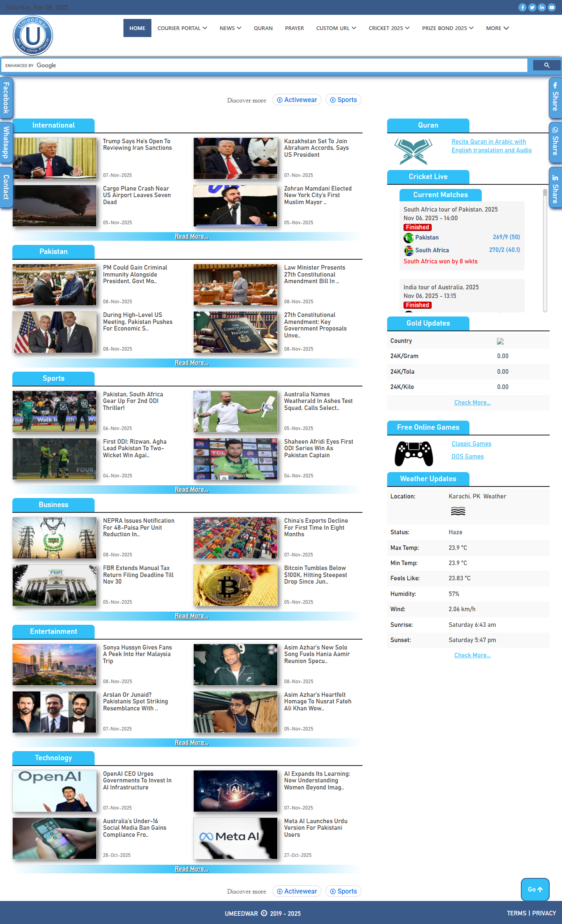
Task: Click bottom Activewear discover chip
Action: 297,891
